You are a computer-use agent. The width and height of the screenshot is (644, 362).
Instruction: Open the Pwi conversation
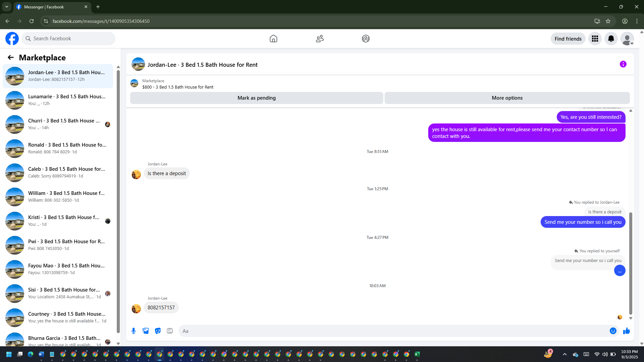58,245
